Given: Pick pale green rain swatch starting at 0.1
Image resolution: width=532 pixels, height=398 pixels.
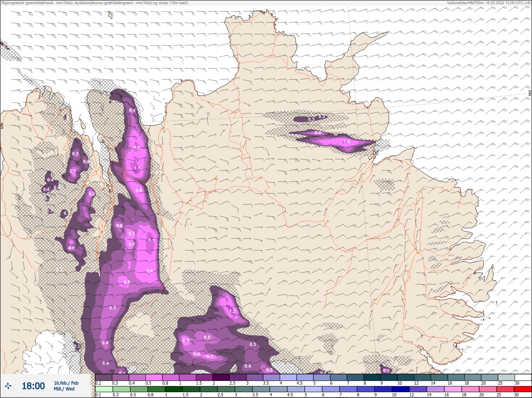Looking at the screenshot, I should click(103, 390).
